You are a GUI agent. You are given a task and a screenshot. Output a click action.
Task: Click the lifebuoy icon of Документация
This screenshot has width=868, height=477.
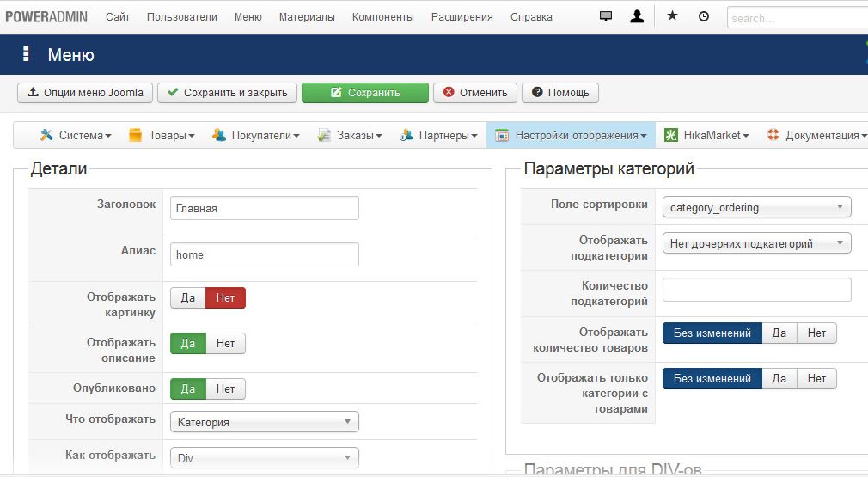(x=773, y=134)
